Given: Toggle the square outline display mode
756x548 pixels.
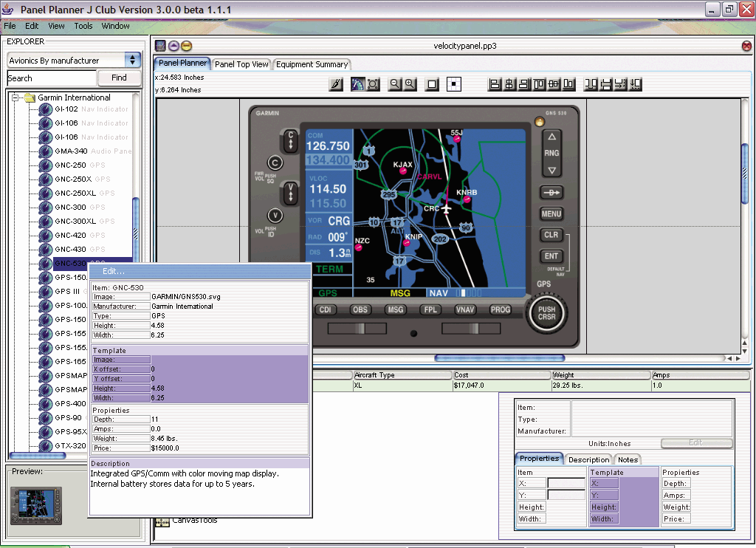Looking at the screenshot, I should tap(432, 84).
